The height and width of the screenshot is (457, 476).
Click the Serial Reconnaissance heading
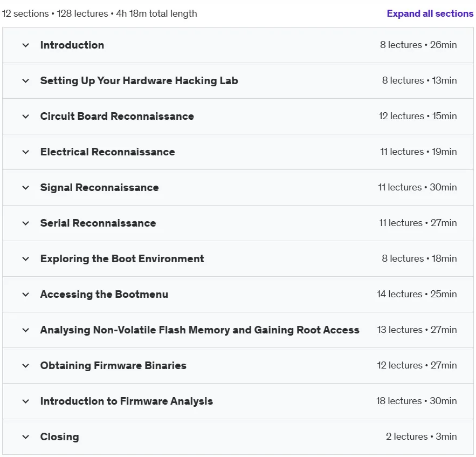(x=98, y=223)
